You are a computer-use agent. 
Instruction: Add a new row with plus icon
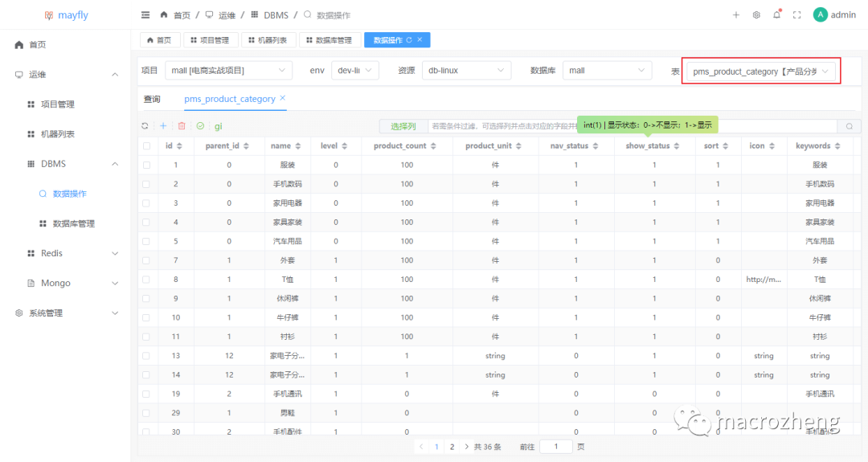pos(163,126)
